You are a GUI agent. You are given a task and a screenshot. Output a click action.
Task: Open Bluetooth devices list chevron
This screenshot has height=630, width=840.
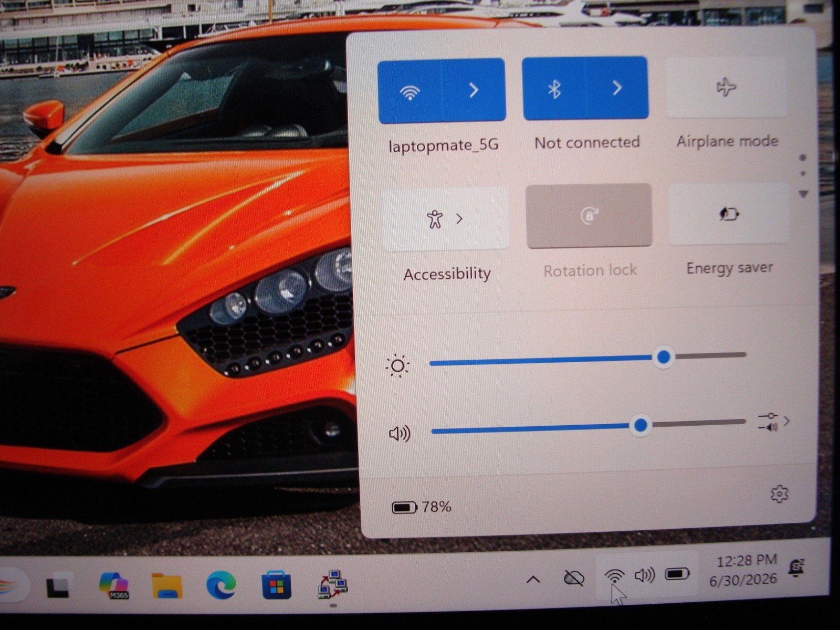[x=617, y=88]
